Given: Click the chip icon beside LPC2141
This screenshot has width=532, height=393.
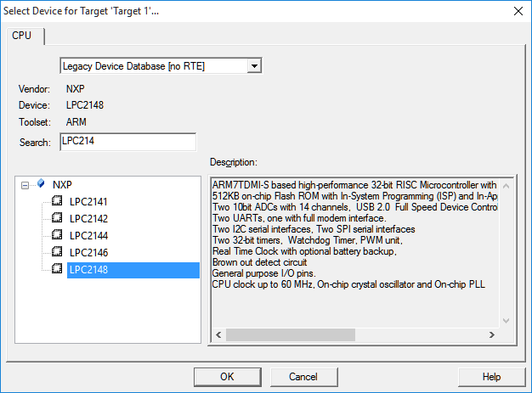Looking at the screenshot, I should pyautogui.click(x=57, y=200).
